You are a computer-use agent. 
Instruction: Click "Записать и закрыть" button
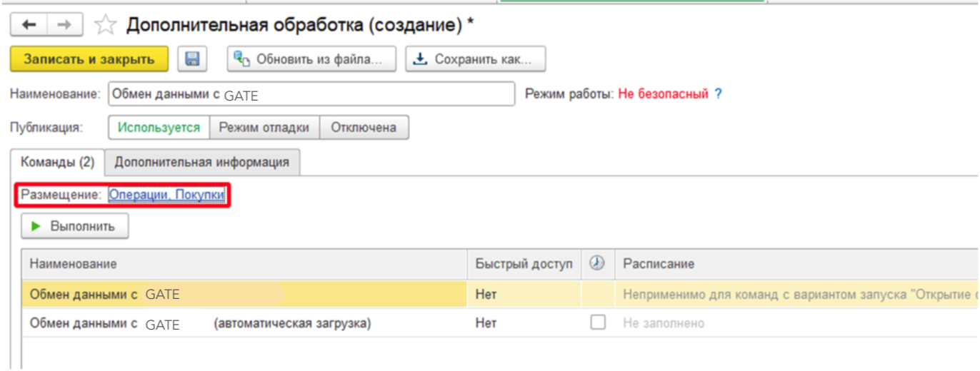[89, 59]
